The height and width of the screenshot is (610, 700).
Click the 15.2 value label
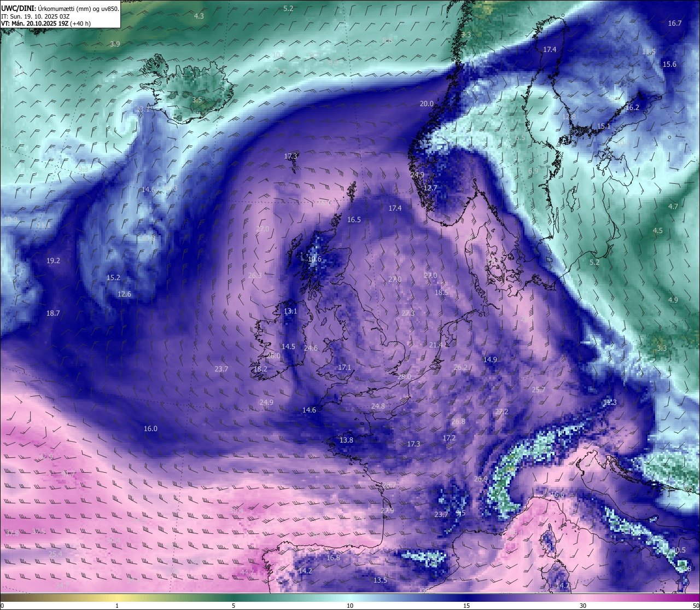coord(113,278)
